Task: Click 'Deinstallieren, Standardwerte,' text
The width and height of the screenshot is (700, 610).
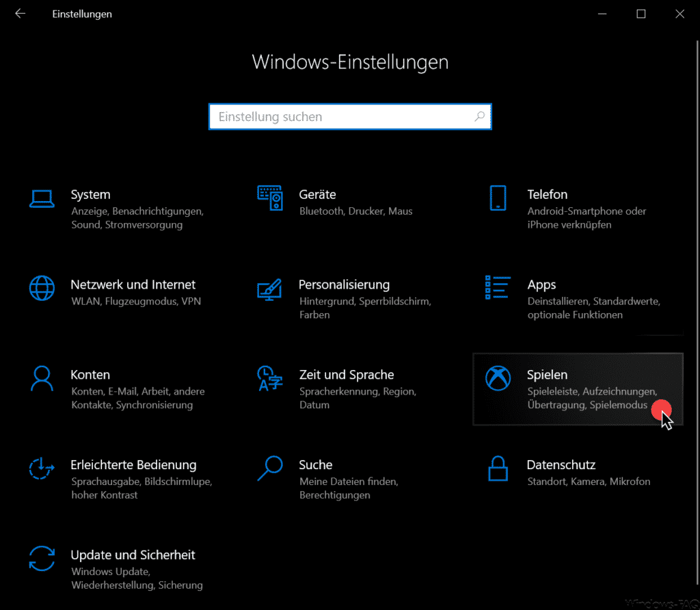Action: (594, 302)
